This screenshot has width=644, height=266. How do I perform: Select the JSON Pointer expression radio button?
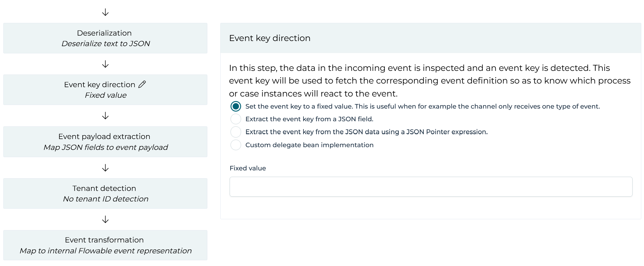(236, 132)
